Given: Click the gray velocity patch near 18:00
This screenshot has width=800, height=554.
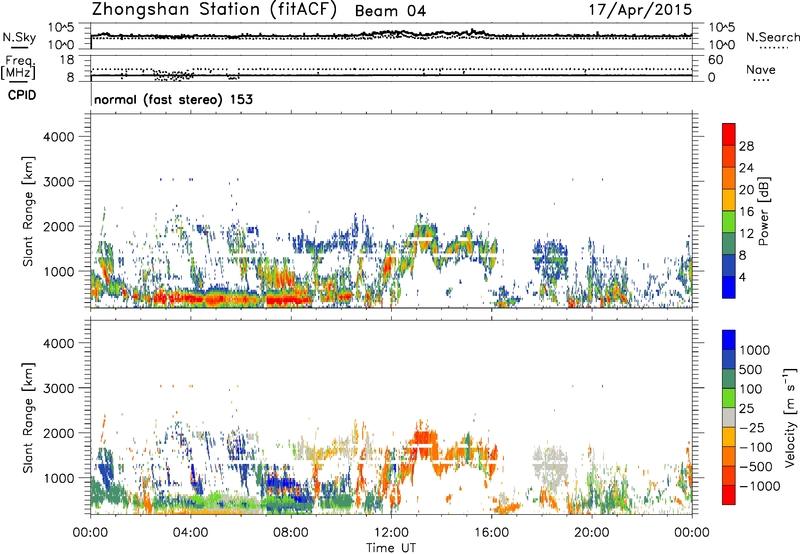Looking at the screenshot, I should (550, 464).
